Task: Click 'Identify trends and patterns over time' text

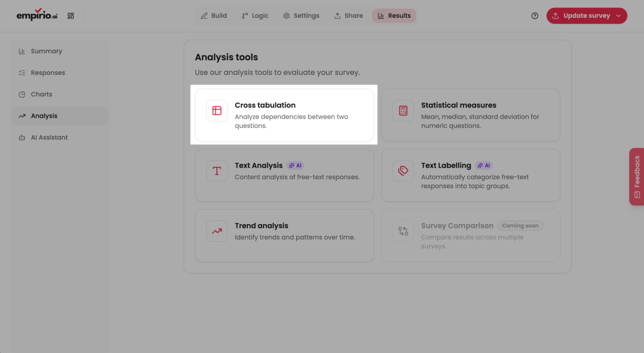Action: (x=295, y=237)
